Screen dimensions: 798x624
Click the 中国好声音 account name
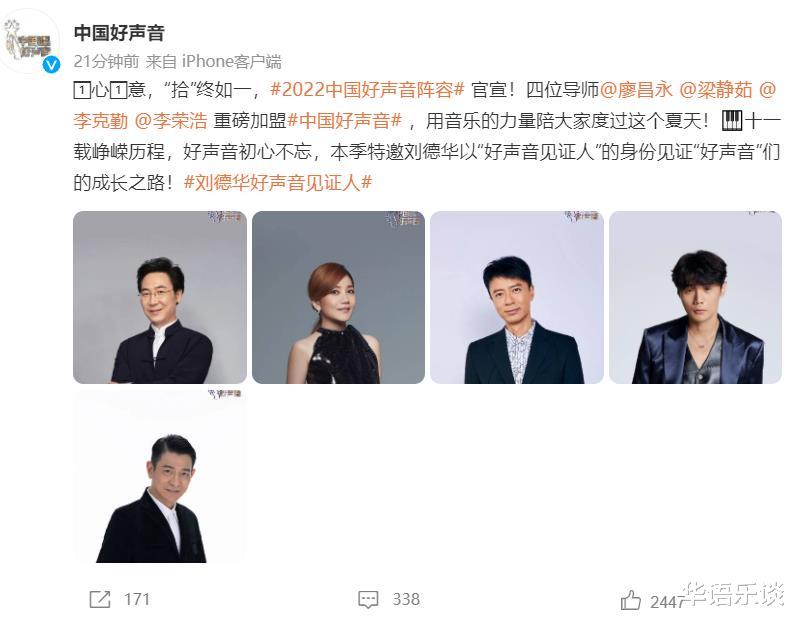point(119,33)
